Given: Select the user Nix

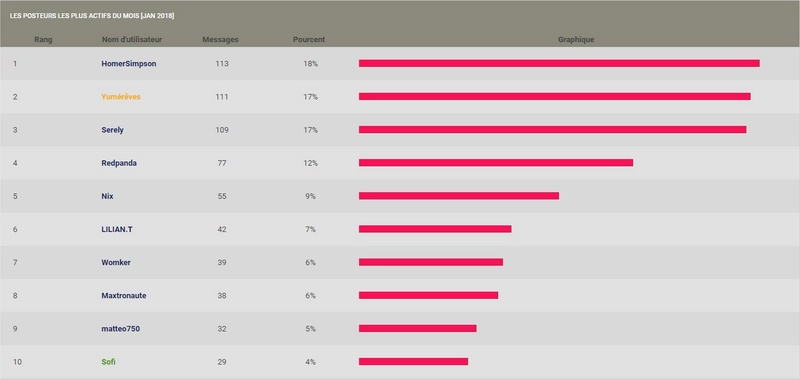Looking at the screenshot, I should pos(107,196).
